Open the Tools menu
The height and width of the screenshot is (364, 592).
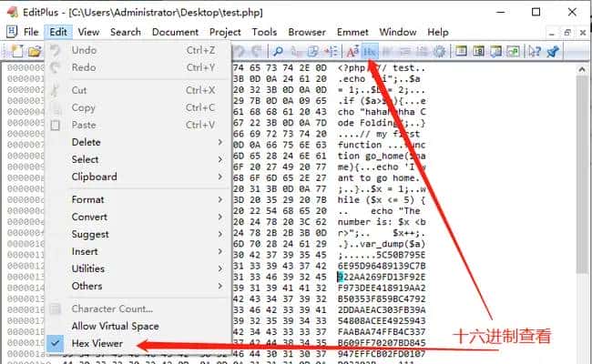pyautogui.click(x=264, y=32)
